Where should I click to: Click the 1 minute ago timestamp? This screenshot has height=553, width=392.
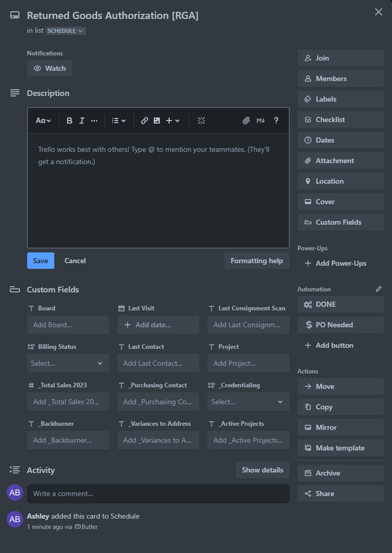(45, 526)
